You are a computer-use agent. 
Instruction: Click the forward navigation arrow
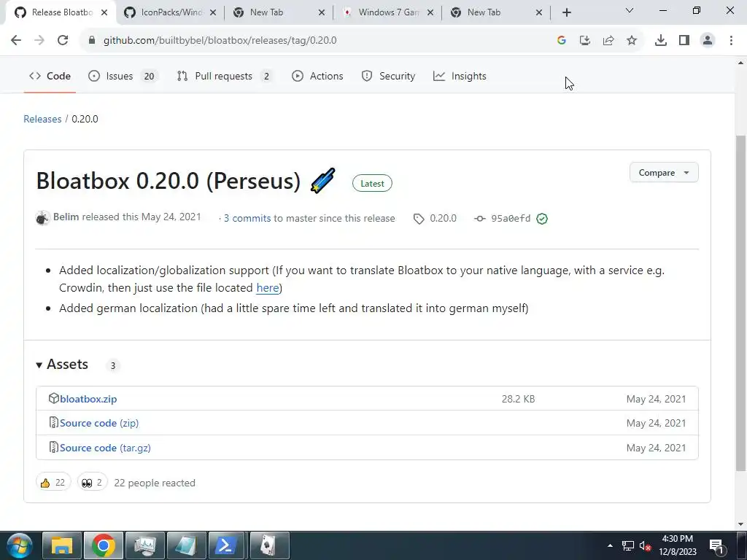click(x=39, y=41)
